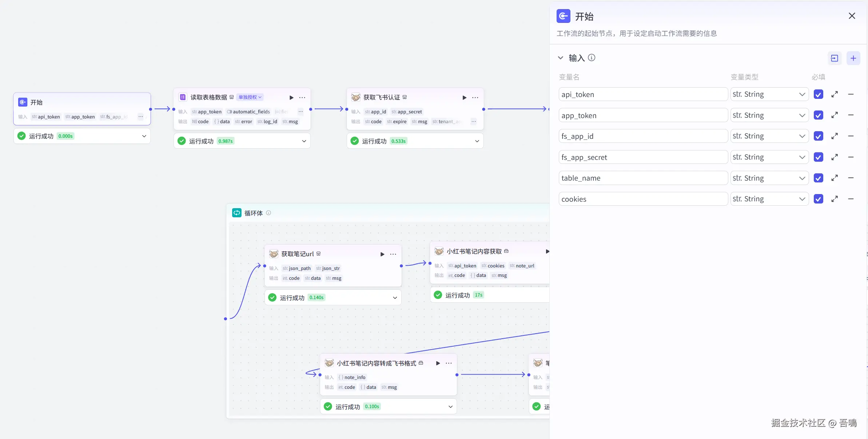Open type dropdown for fs_app_id variable

(769, 136)
